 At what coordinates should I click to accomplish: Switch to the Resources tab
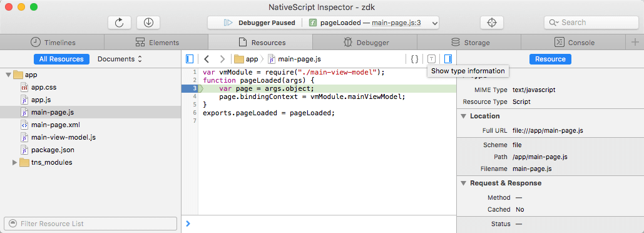coord(261,43)
